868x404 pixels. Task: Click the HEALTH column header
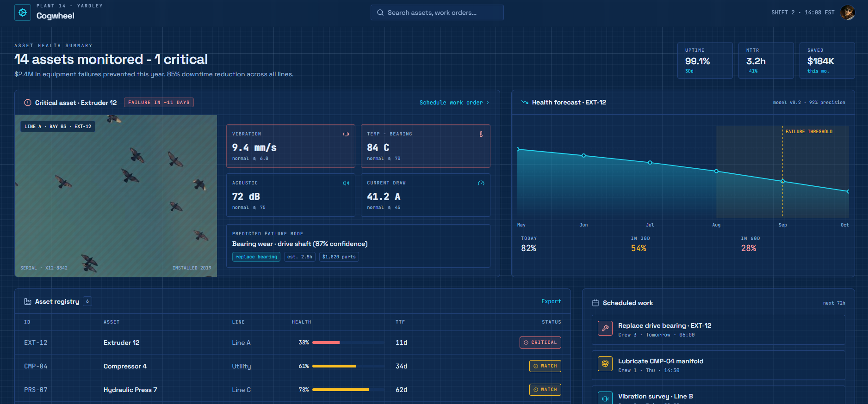302,322
